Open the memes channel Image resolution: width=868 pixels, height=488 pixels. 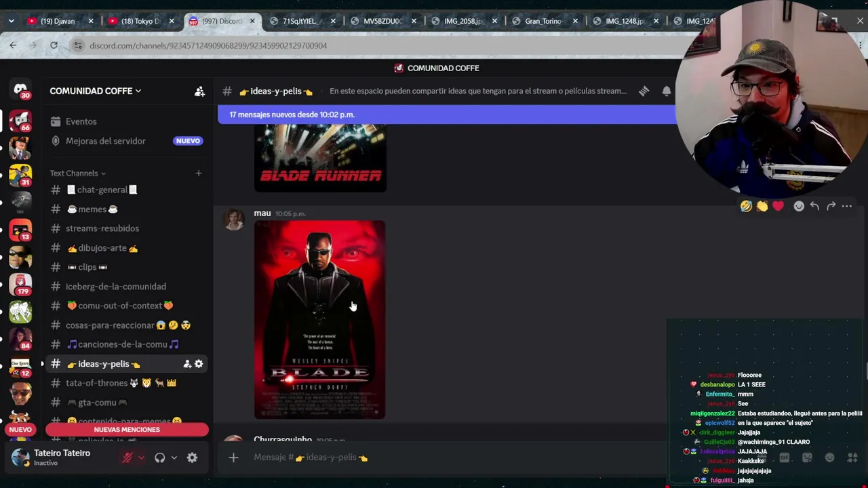click(127, 209)
